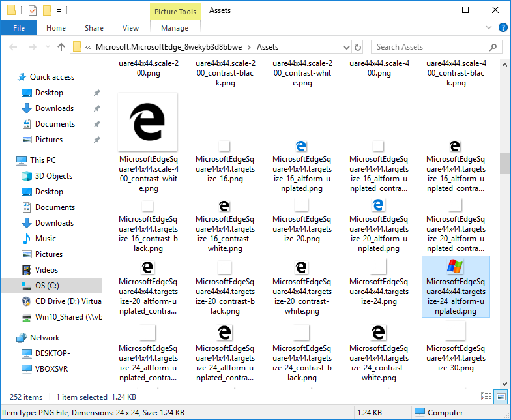Expand breadcrumb chevron before Assets

tap(249, 47)
